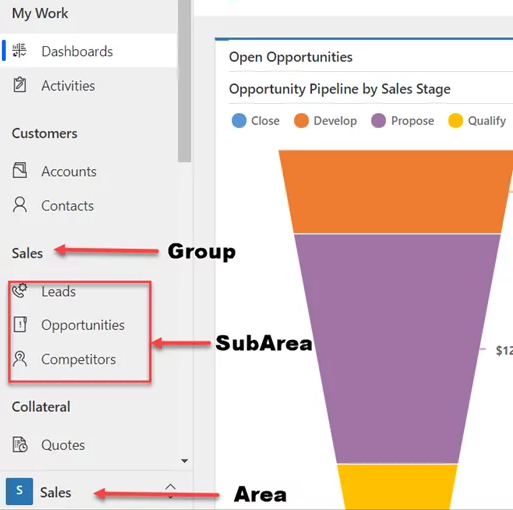Click the Opportunities document icon
513x510 pixels.
click(20, 324)
